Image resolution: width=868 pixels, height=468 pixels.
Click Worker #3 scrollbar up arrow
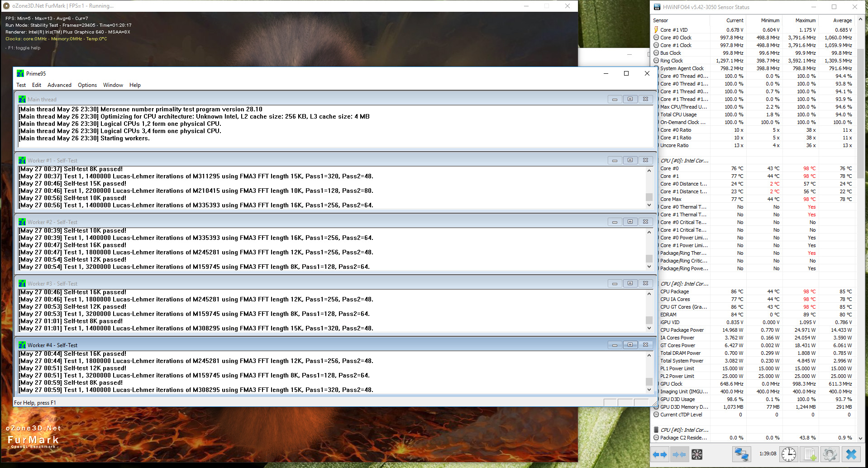[x=649, y=294]
